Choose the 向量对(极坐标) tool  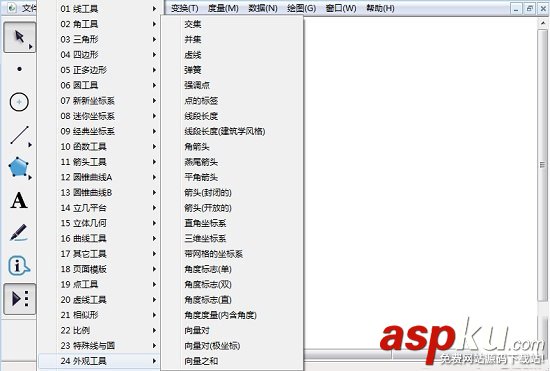tap(232, 346)
